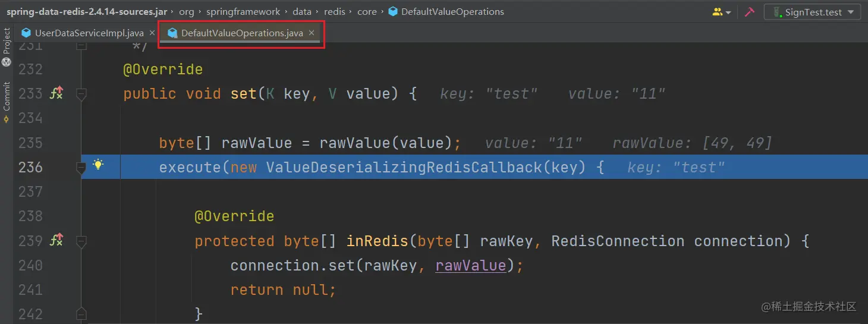Click the data breadcrumb segment
This screenshot has width=868, height=324.
point(302,12)
